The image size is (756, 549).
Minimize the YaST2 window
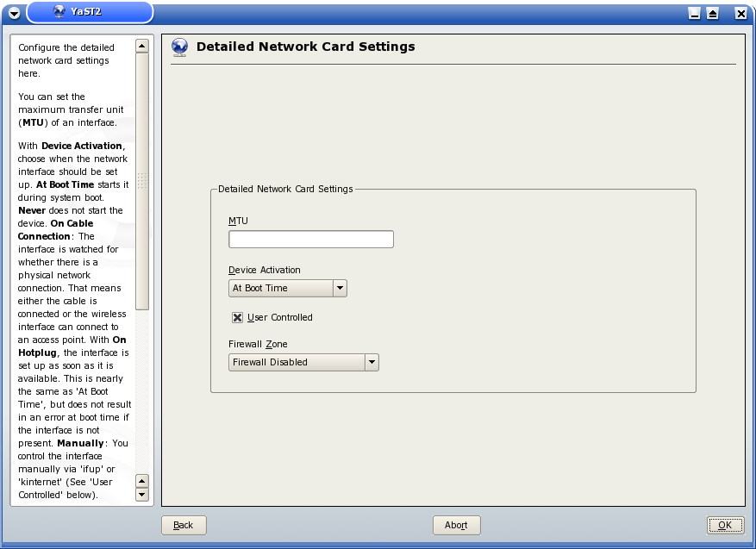(x=695, y=13)
